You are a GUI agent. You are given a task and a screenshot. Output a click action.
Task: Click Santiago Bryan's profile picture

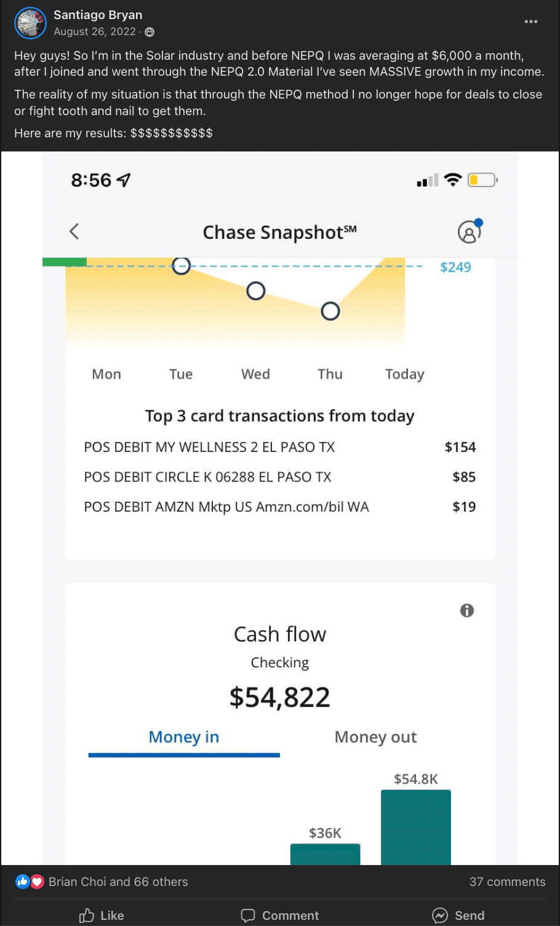coord(30,23)
